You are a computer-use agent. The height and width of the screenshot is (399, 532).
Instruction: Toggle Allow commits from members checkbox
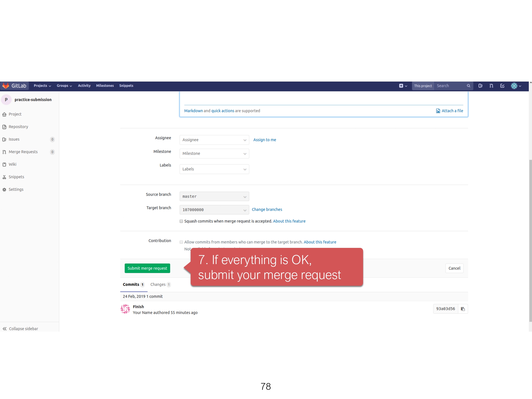[x=181, y=242]
